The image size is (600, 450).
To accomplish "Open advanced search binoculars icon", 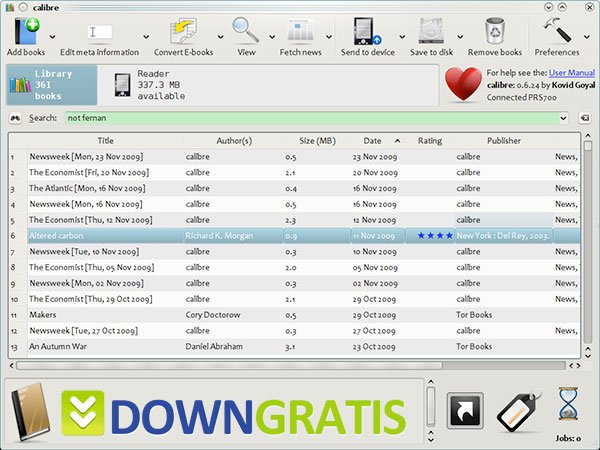I will pos(15,118).
